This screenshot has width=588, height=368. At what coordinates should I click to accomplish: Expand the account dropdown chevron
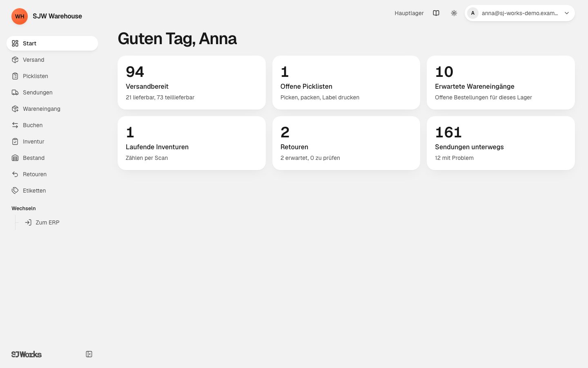pos(567,13)
